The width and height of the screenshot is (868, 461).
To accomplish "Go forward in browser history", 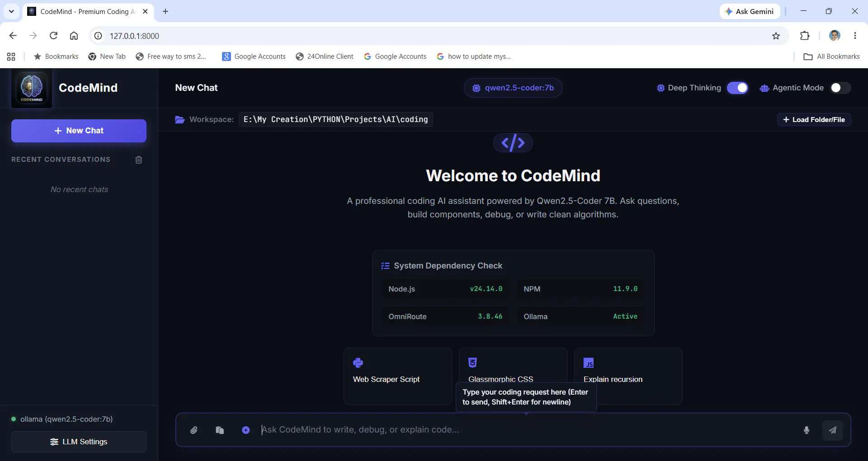I will click(x=33, y=36).
